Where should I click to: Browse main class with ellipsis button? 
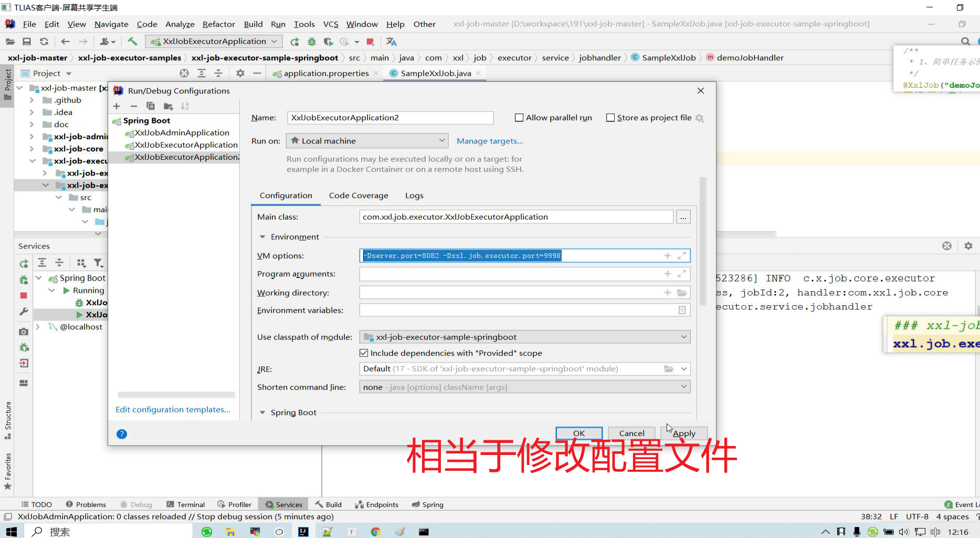pyautogui.click(x=683, y=217)
